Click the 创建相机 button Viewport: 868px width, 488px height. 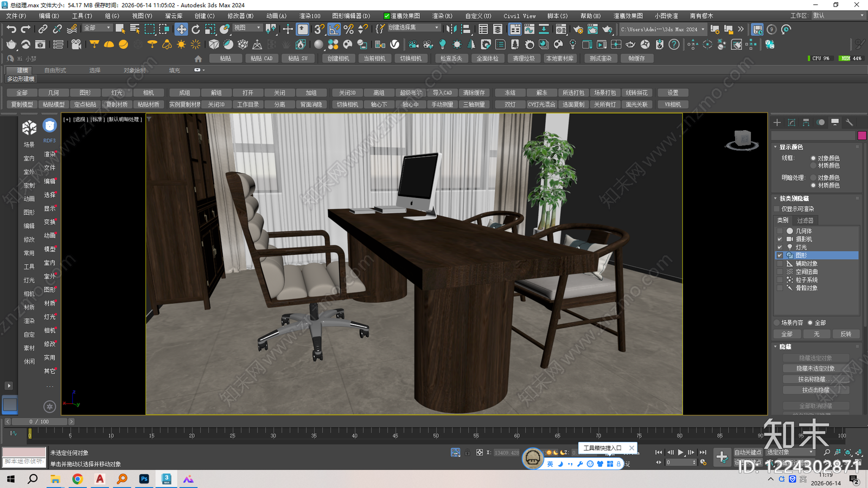click(x=338, y=59)
